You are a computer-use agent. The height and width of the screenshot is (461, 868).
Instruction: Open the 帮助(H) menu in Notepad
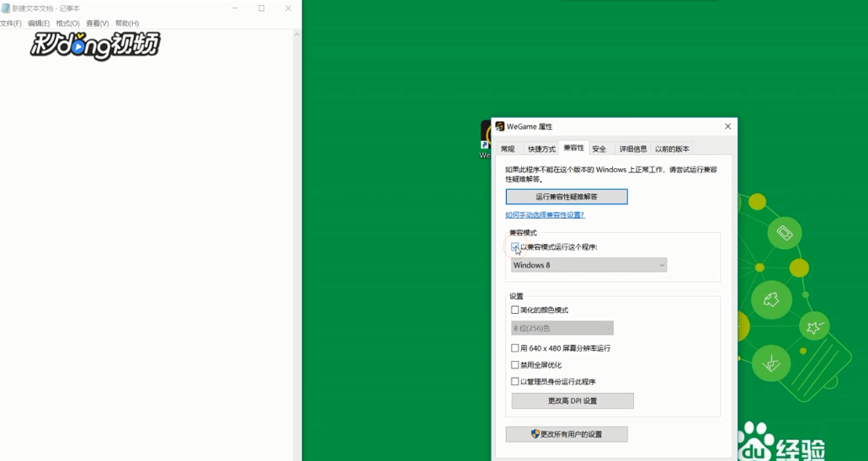pos(127,24)
